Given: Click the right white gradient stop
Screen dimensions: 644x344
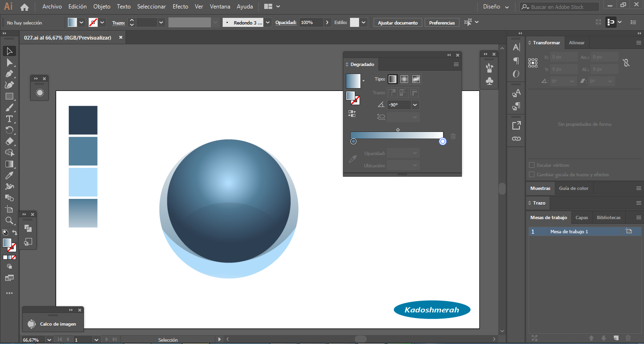Looking at the screenshot, I should [x=443, y=141].
